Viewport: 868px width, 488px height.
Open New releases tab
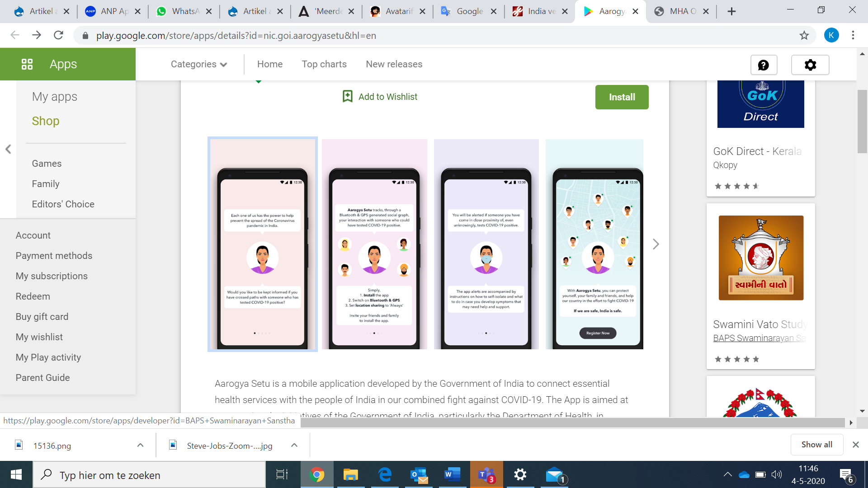click(x=394, y=64)
